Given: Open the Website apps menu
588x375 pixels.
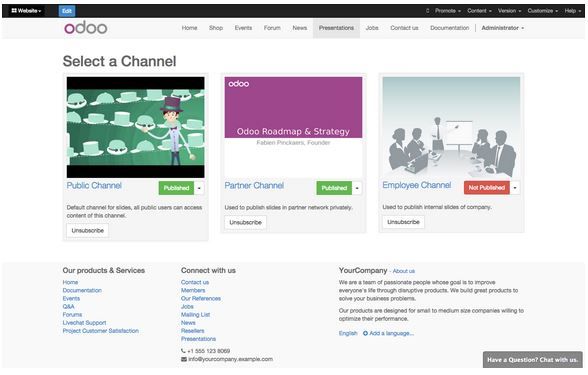Looking at the screenshot, I should point(26,11).
